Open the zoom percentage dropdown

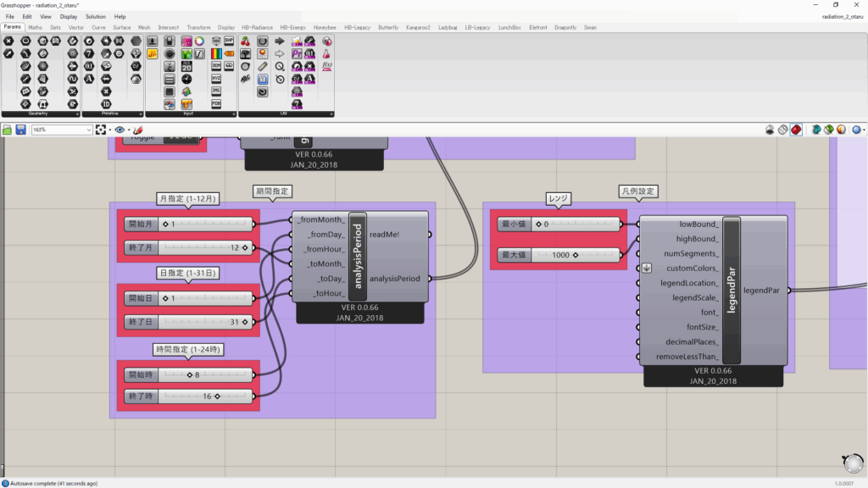[88, 130]
